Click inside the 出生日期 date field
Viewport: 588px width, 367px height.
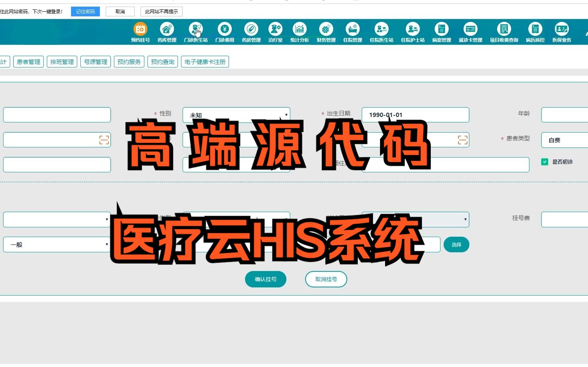(415, 115)
